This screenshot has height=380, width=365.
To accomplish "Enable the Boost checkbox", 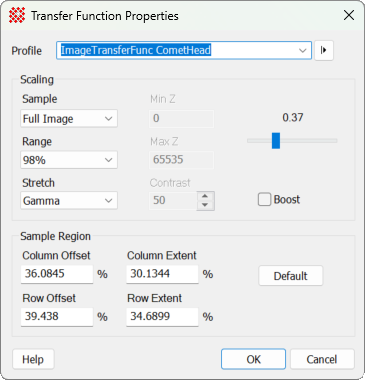I will pyautogui.click(x=264, y=200).
